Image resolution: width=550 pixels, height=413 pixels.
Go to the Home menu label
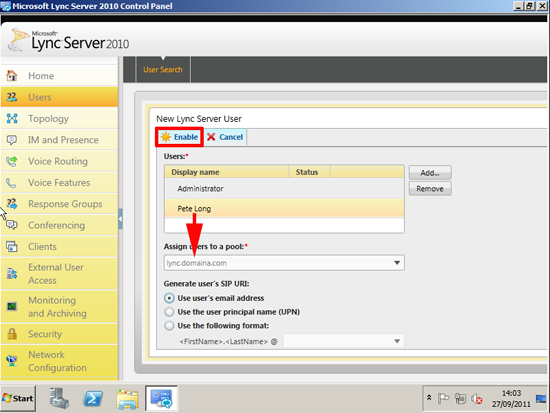point(41,76)
